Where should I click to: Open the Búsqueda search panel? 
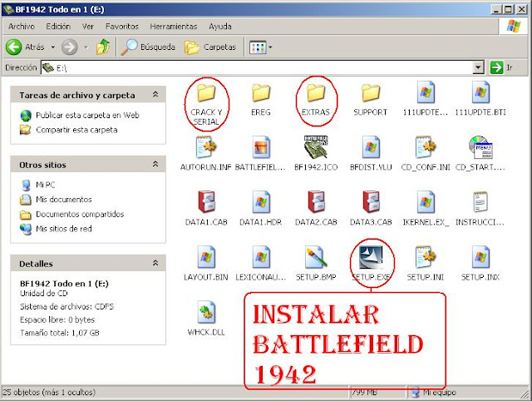(148, 47)
